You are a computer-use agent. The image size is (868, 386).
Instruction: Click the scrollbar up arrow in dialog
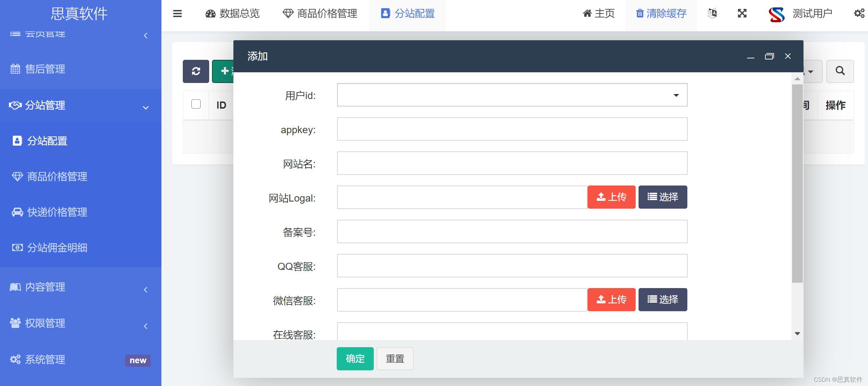(797, 79)
